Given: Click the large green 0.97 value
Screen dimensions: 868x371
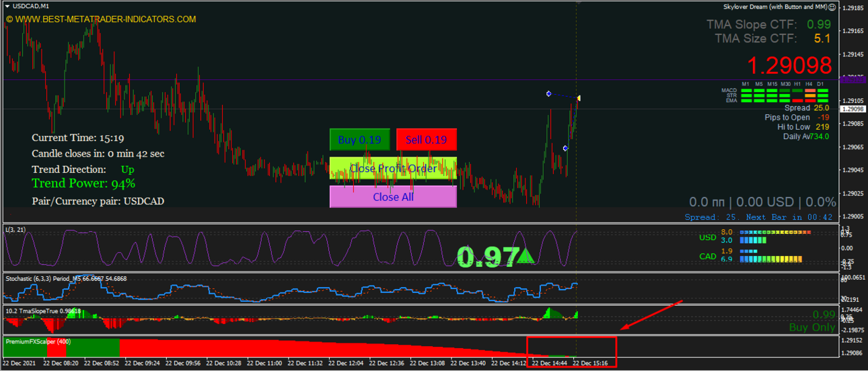Looking at the screenshot, I should click(x=487, y=257).
